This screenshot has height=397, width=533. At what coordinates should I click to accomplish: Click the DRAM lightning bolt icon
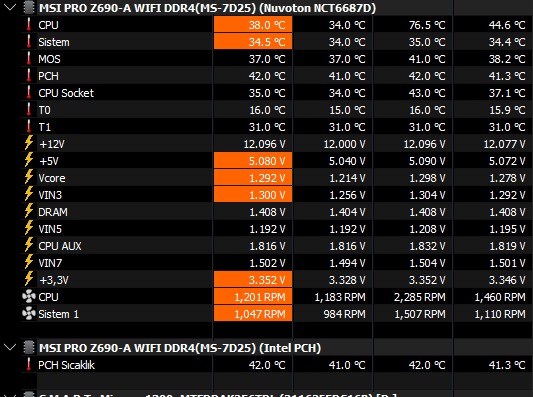pos(29,211)
